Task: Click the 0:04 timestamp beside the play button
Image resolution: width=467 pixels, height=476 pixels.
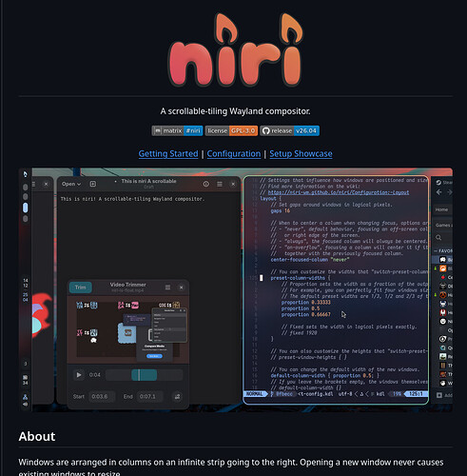Action: 95,375
